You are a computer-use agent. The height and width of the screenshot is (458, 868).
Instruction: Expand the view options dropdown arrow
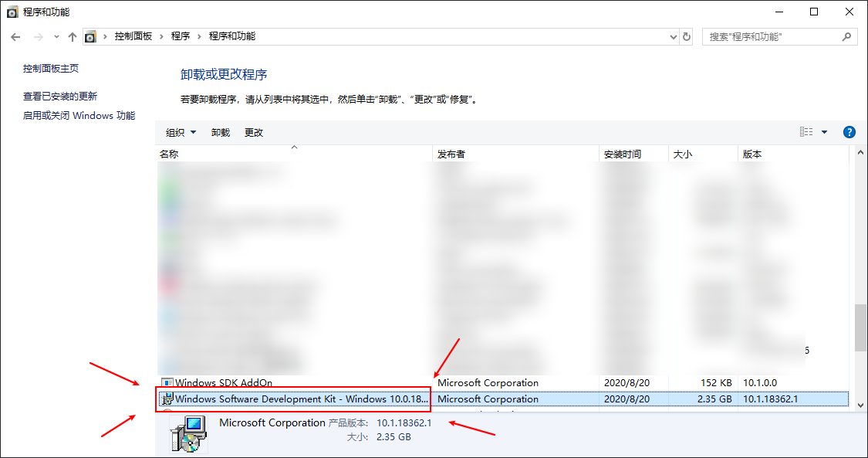824,132
